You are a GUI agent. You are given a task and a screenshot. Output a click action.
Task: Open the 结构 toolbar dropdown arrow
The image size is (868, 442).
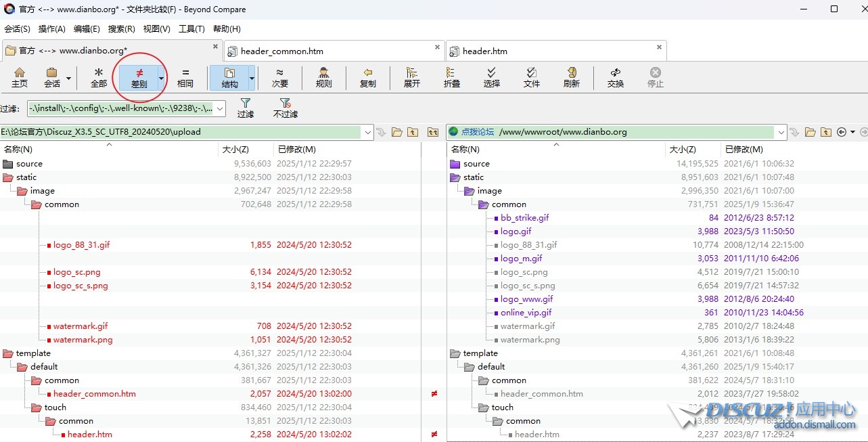point(252,78)
